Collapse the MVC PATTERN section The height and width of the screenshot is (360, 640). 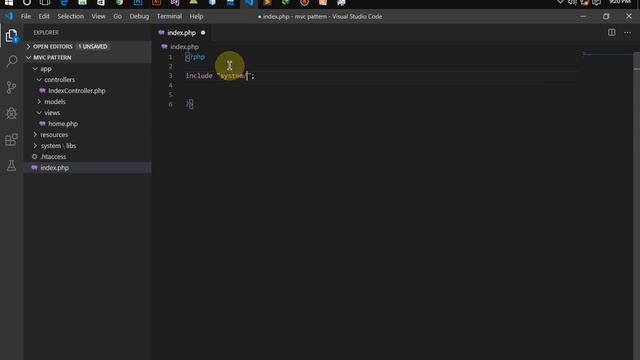click(28, 58)
